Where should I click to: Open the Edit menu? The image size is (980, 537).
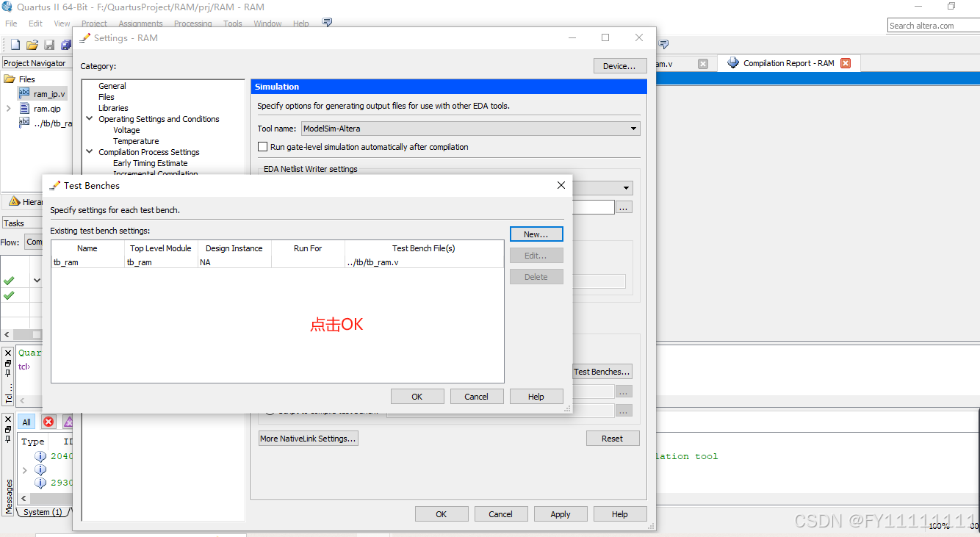[x=35, y=24]
